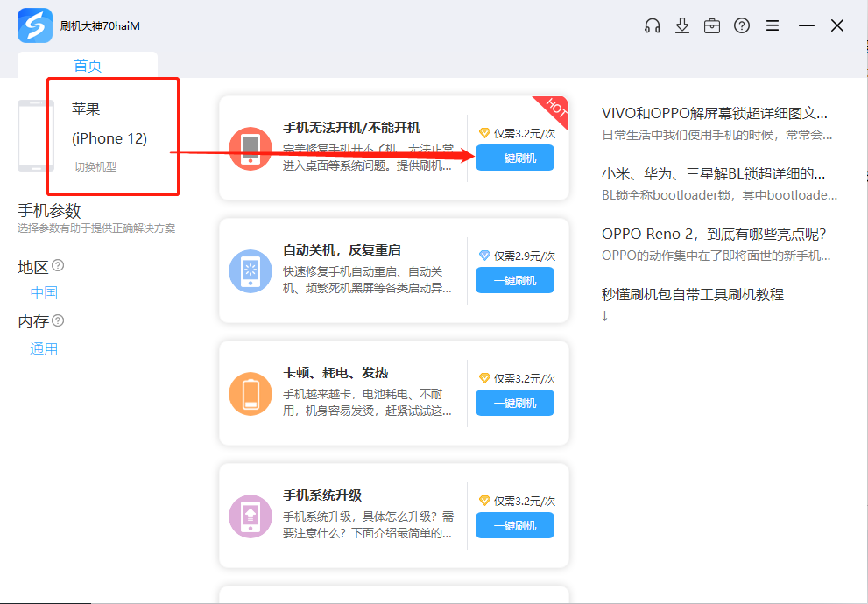Click 一键刷机 for 卡顿、耗电、发热
868x604 pixels.
[515, 403]
